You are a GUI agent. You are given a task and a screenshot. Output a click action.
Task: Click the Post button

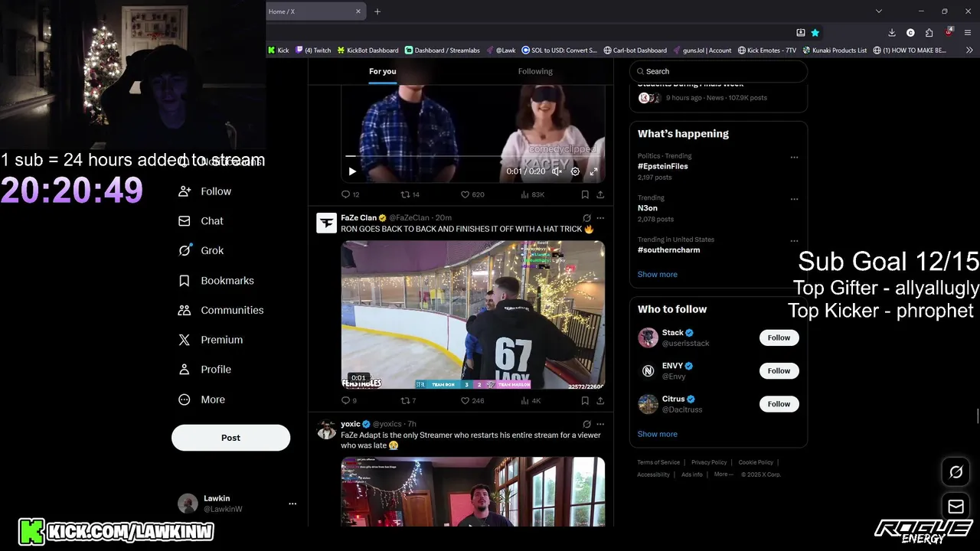[x=230, y=438]
